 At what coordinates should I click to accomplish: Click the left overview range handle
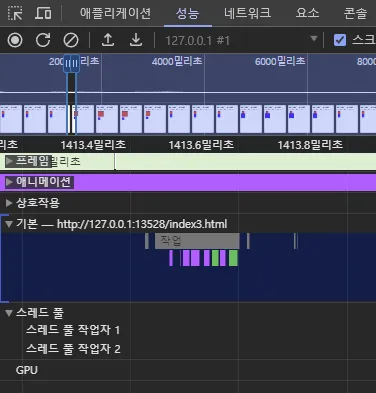point(68,63)
